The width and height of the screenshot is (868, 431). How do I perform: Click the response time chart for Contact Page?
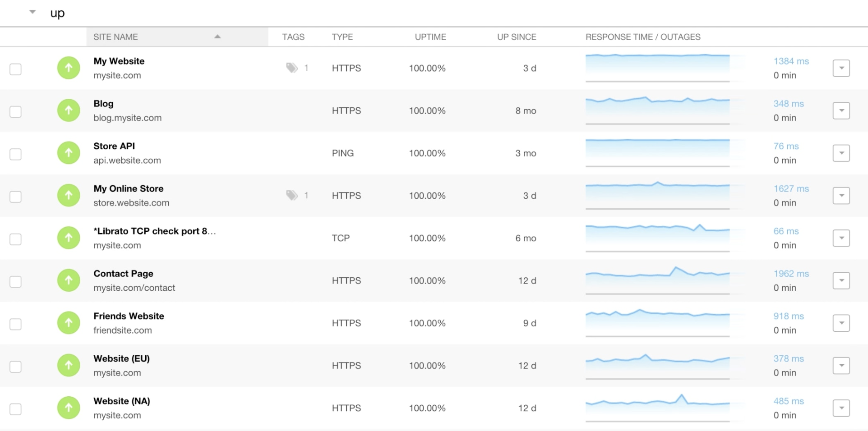657,280
